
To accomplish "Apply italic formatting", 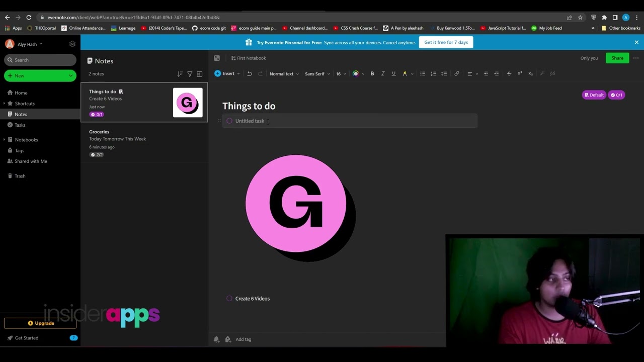I will (x=383, y=74).
